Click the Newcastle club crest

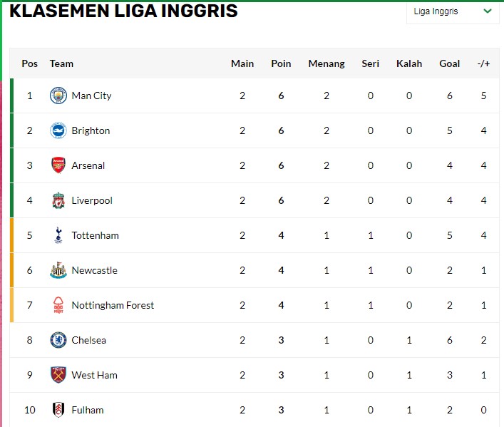coord(58,270)
